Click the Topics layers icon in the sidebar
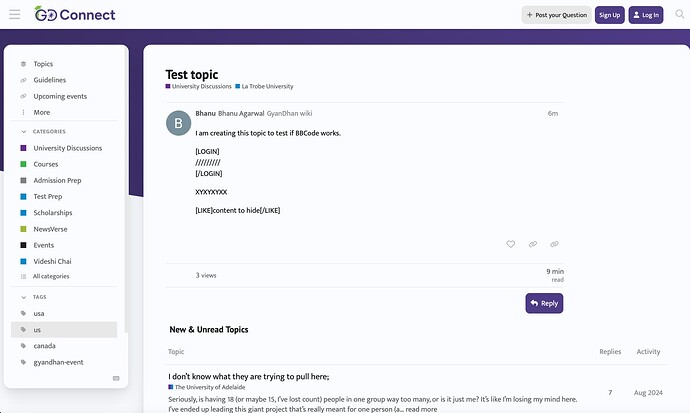 point(23,64)
